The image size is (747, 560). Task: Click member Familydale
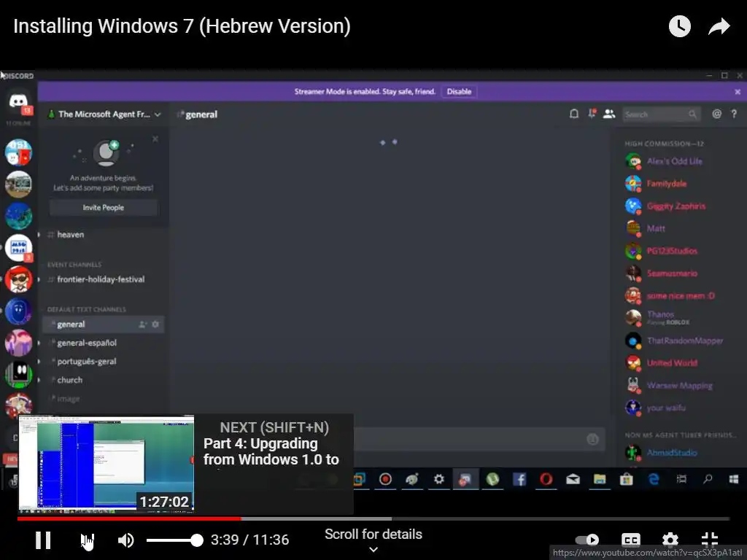[667, 183]
